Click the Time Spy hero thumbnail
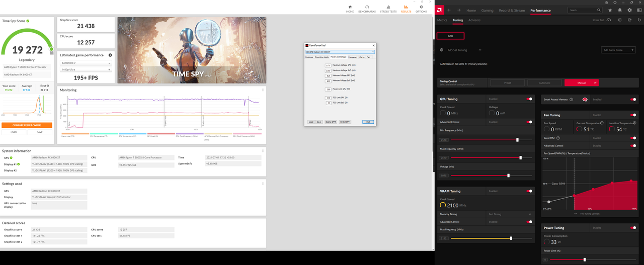Image resolution: width=644 pixels, height=265 pixels. coord(192,50)
